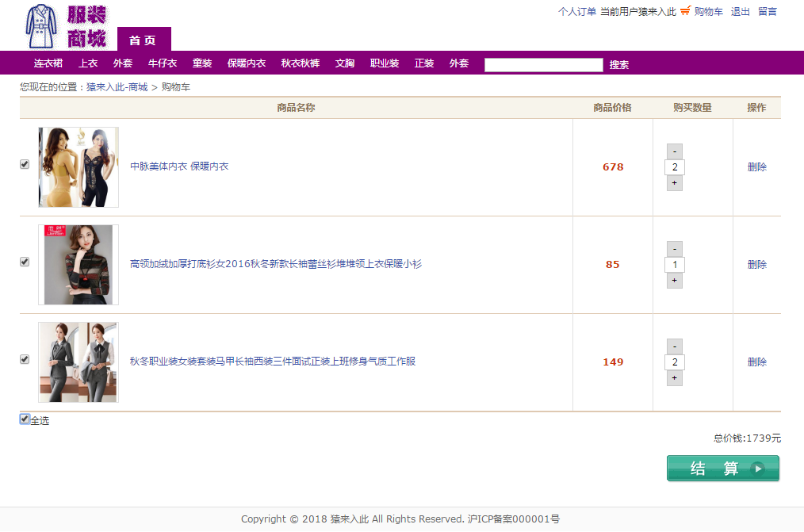This screenshot has width=804, height=532.
Task: Open the 正装 category
Action: pos(424,63)
